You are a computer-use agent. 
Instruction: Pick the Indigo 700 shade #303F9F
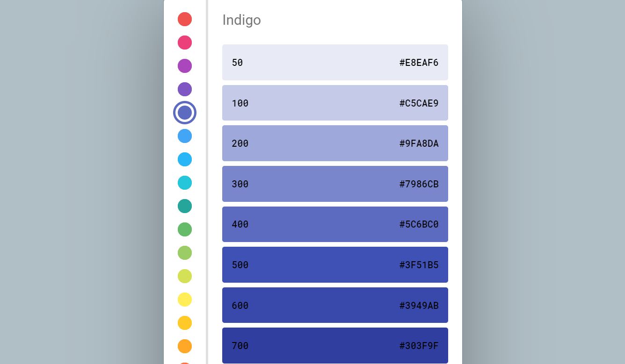click(335, 346)
